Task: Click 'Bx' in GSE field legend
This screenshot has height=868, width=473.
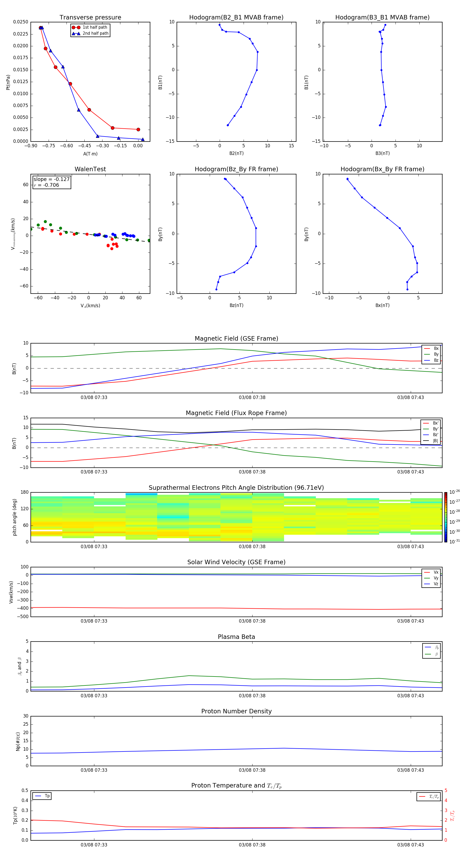Action: [x=436, y=349]
